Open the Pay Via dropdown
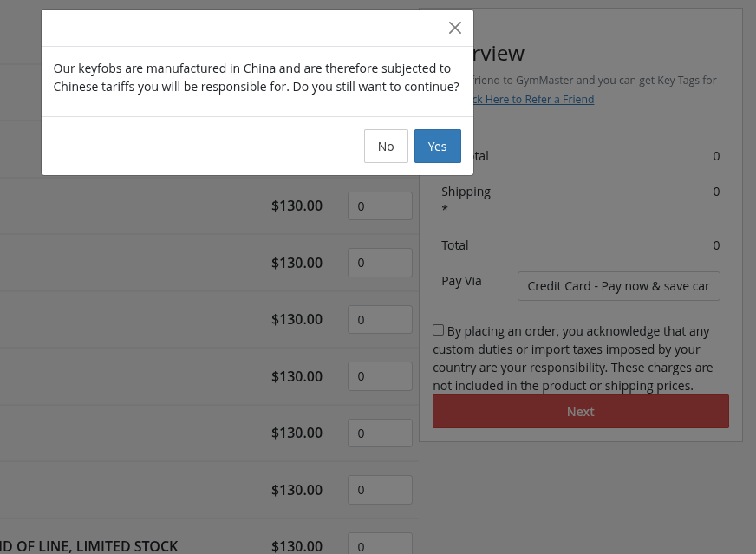This screenshot has height=554, width=756. pyautogui.click(x=618, y=286)
